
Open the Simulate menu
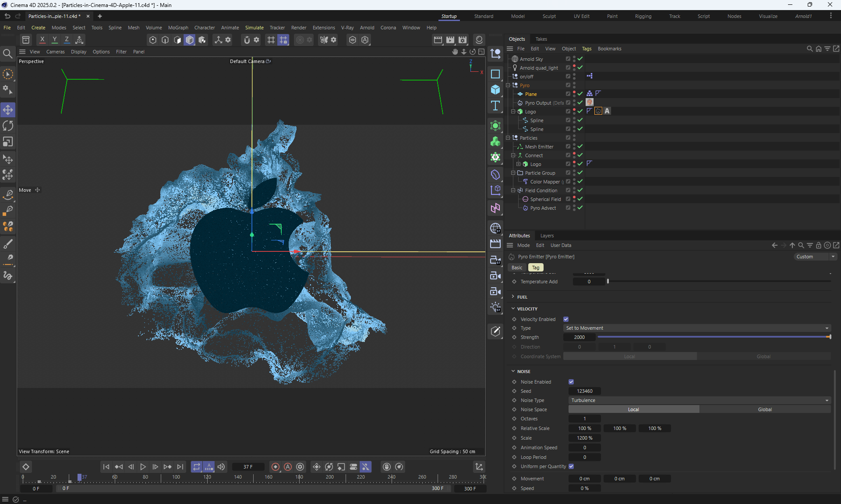(254, 28)
